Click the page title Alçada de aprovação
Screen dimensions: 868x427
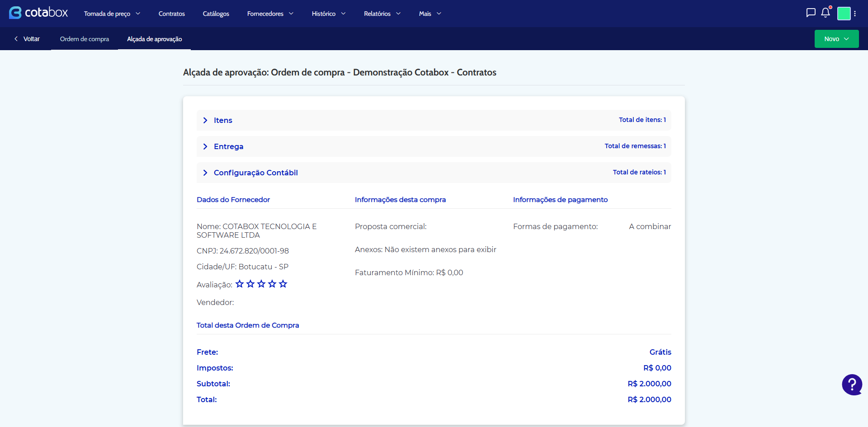pyautogui.click(x=340, y=72)
